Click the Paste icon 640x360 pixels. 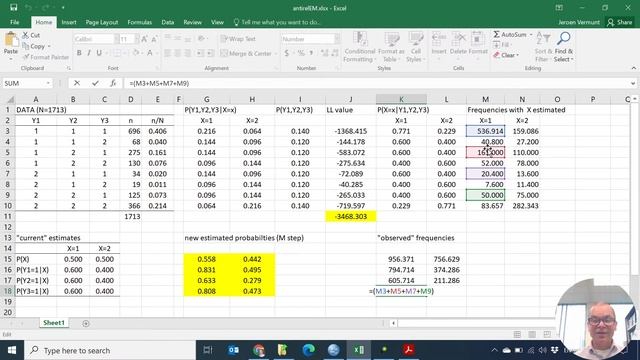coord(11,44)
